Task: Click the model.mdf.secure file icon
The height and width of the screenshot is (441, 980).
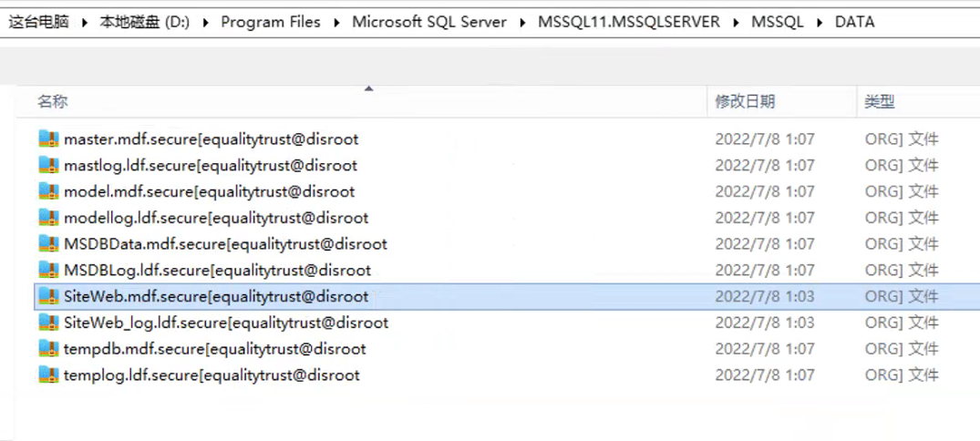Action: click(x=48, y=192)
